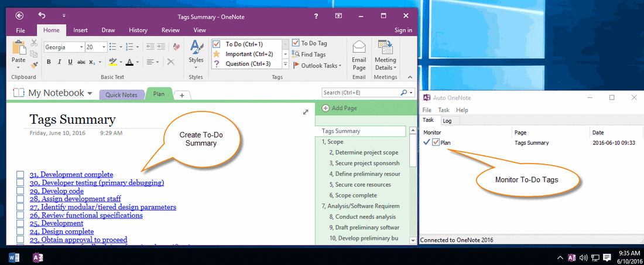The image size is (644, 265).
Task: Open Meeting Details calendar icon
Action: tap(385, 47)
